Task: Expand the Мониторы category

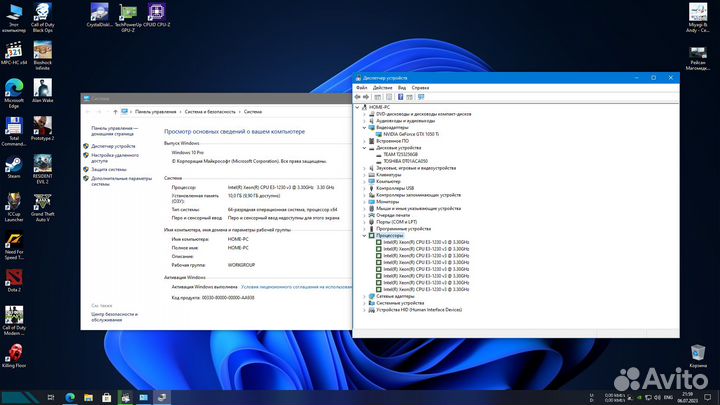Action: tap(365, 202)
